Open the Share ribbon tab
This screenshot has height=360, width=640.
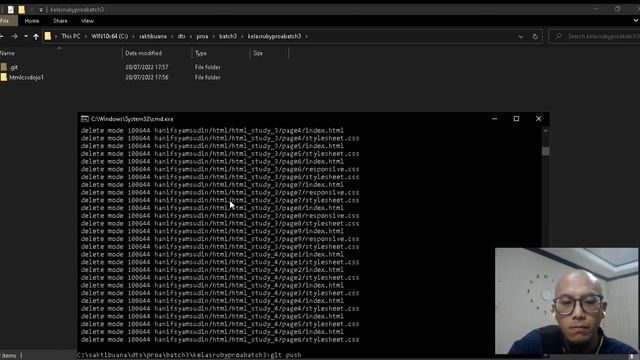click(x=60, y=21)
